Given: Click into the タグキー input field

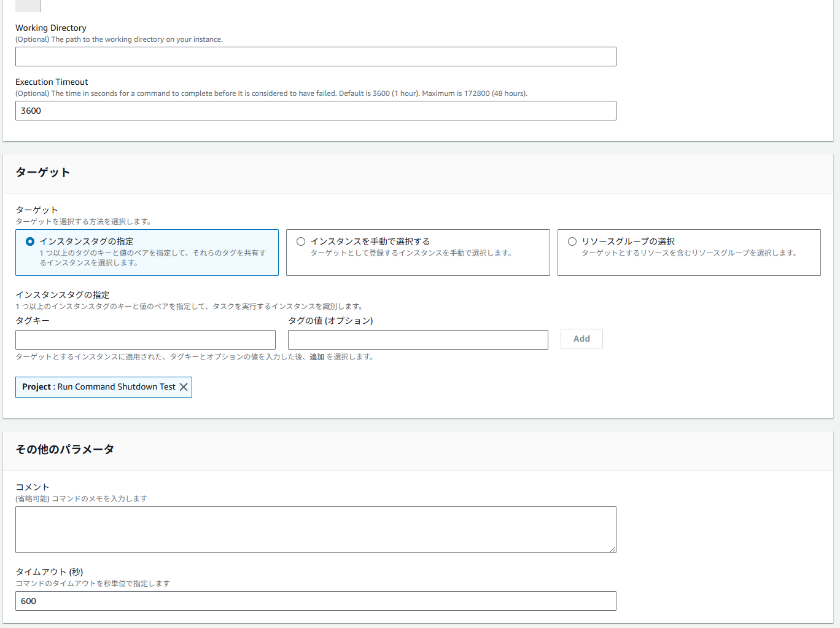Looking at the screenshot, I should pyautogui.click(x=146, y=340).
